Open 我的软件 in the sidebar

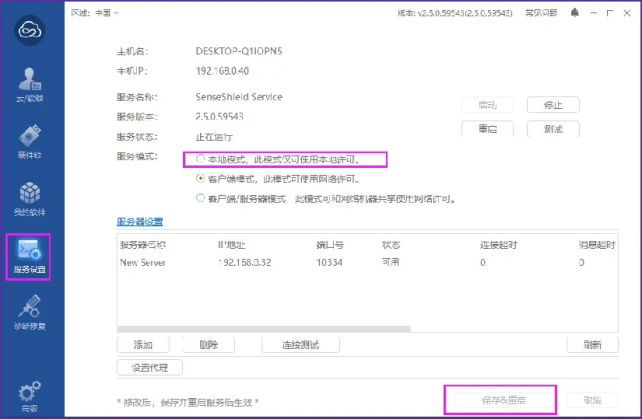28,199
